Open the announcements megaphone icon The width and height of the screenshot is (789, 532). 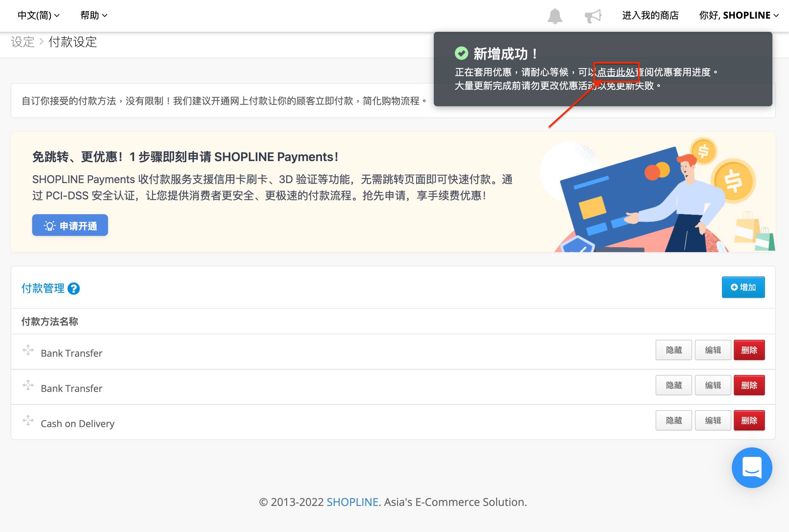[593, 16]
